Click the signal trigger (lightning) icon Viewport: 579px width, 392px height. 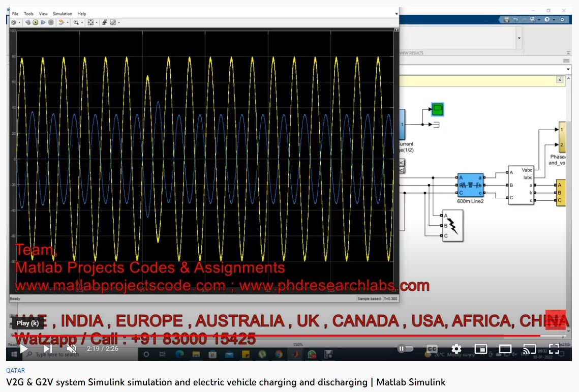coord(105,22)
